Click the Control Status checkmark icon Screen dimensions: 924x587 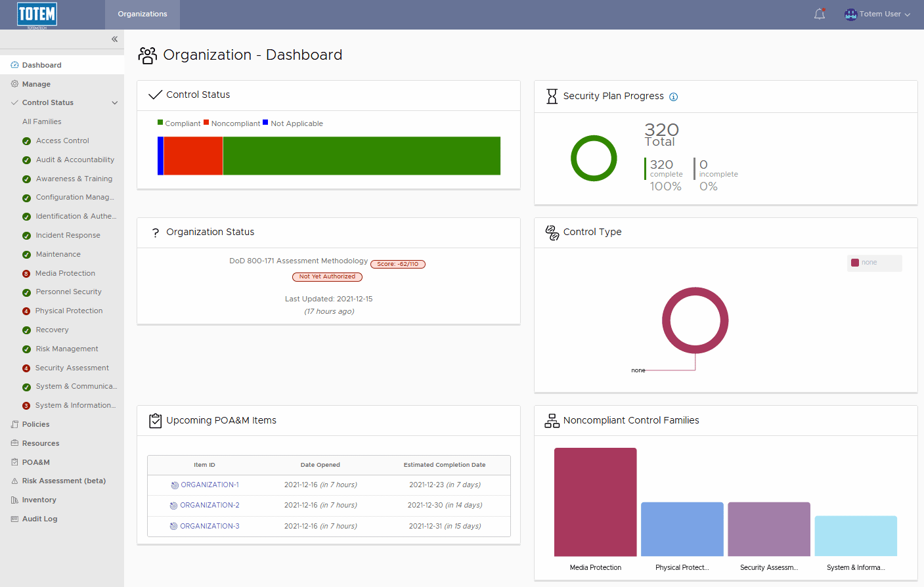tap(155, 94)
